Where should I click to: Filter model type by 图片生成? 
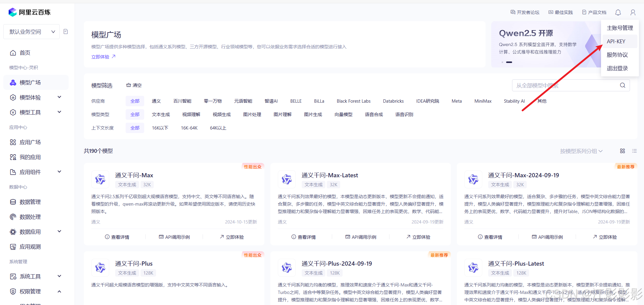click(313, 115)
